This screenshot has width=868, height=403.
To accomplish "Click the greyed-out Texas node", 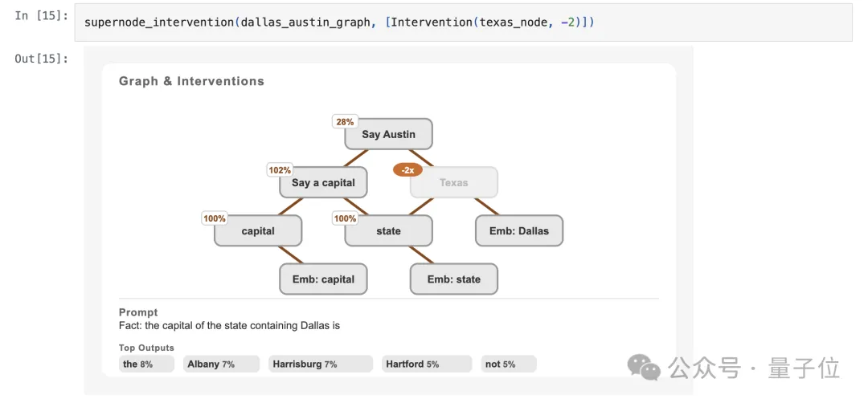I will (x=453, y=183).
